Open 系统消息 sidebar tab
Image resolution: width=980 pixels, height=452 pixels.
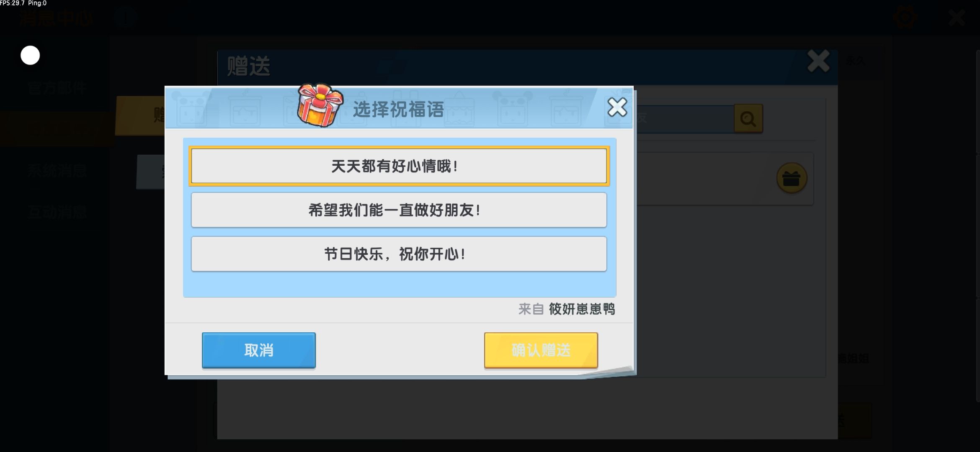pyautogui.click(x=57, y=171)
